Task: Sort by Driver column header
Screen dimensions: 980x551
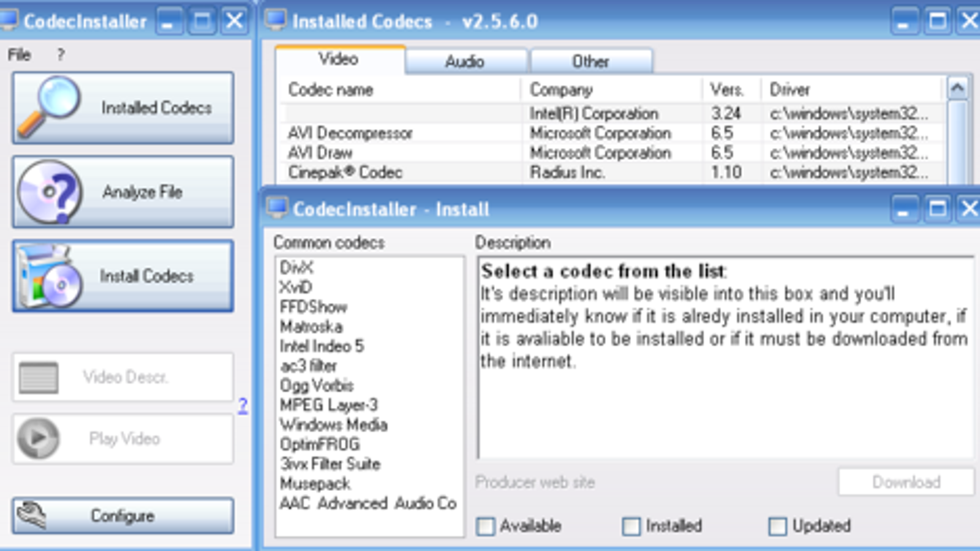Action: point(851,90)
